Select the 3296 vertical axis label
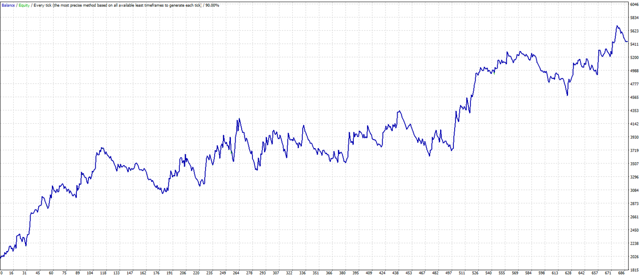The width and height of the screenshot is (644, 276). [x=634, y=177]
